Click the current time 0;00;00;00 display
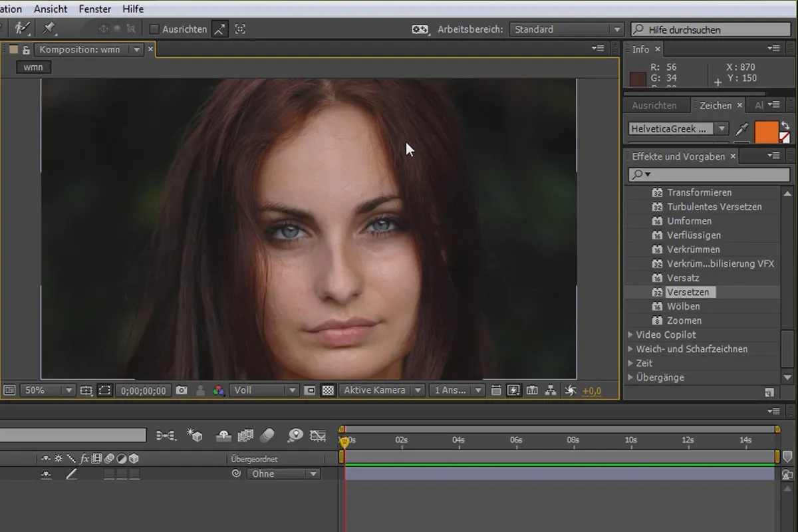The image size is (798, 532). coord(144,390)
